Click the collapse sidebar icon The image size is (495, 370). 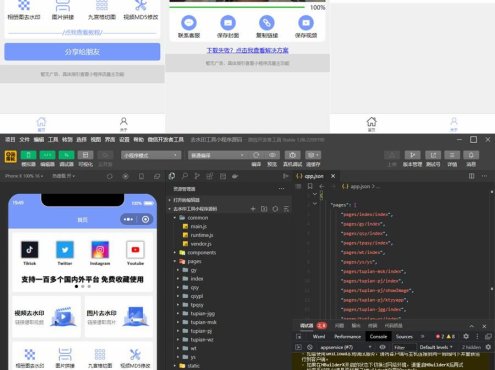pyautogui.click(x=286, y=176)
